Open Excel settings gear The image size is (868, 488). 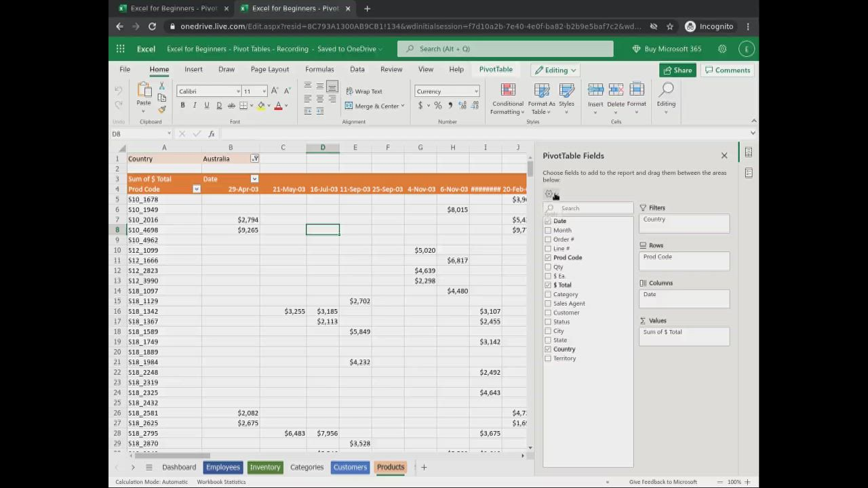click(722, 49)
